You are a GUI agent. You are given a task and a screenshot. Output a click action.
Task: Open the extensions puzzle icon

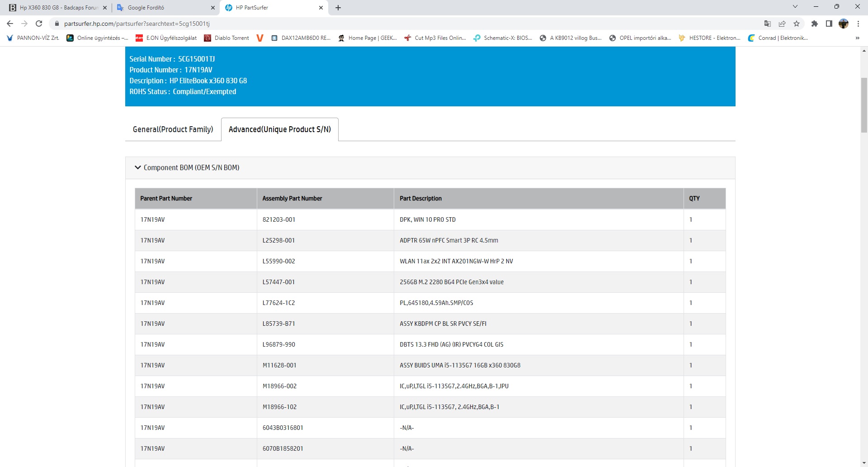coord(815,24)
